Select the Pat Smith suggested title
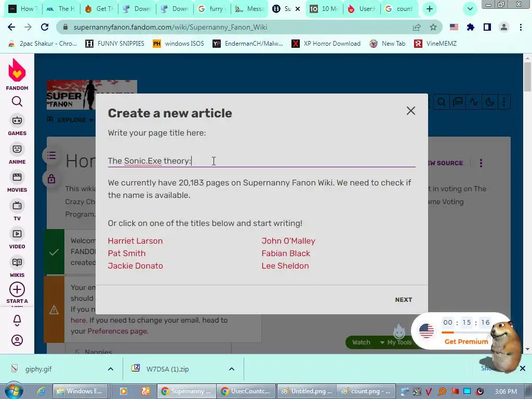The width and height of the screenshot is (532, 399). (x=127, y=254)
